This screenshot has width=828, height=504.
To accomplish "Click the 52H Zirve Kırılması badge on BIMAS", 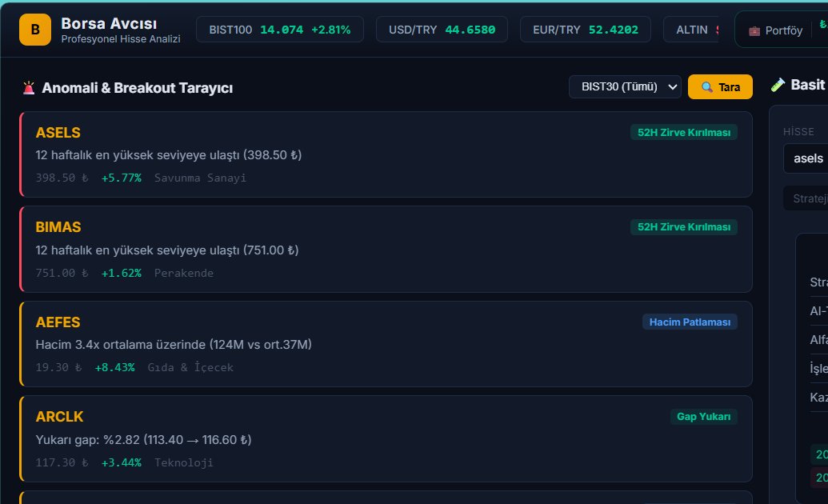I will [x=684, y=227].
